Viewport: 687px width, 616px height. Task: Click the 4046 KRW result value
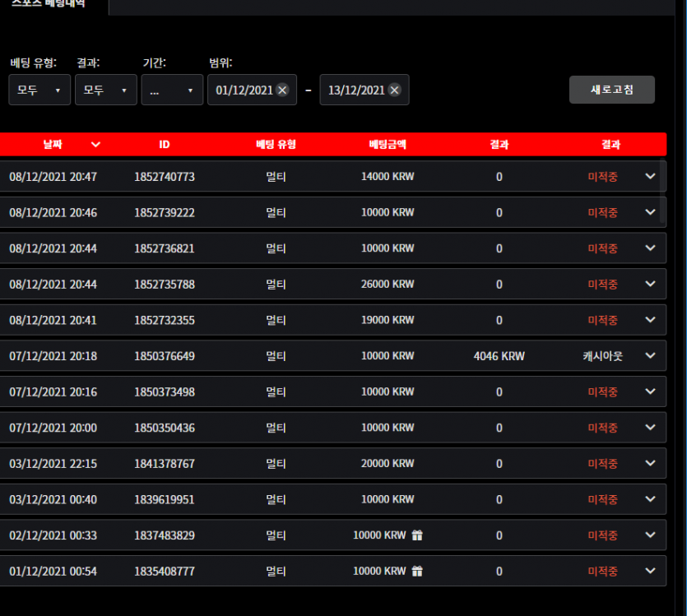coord(499,356)
